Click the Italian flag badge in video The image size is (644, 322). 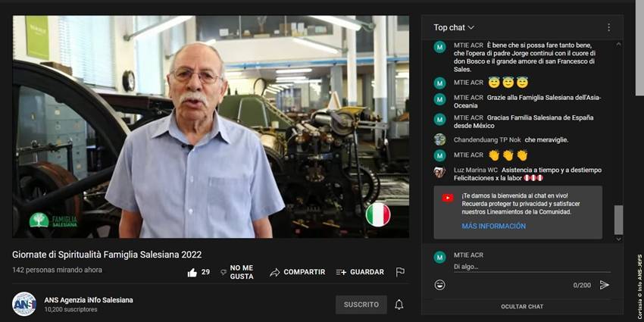378,215
